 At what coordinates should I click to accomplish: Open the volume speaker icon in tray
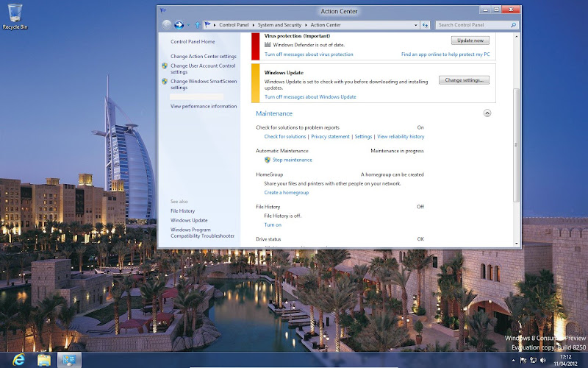click(x=542, y=360)
